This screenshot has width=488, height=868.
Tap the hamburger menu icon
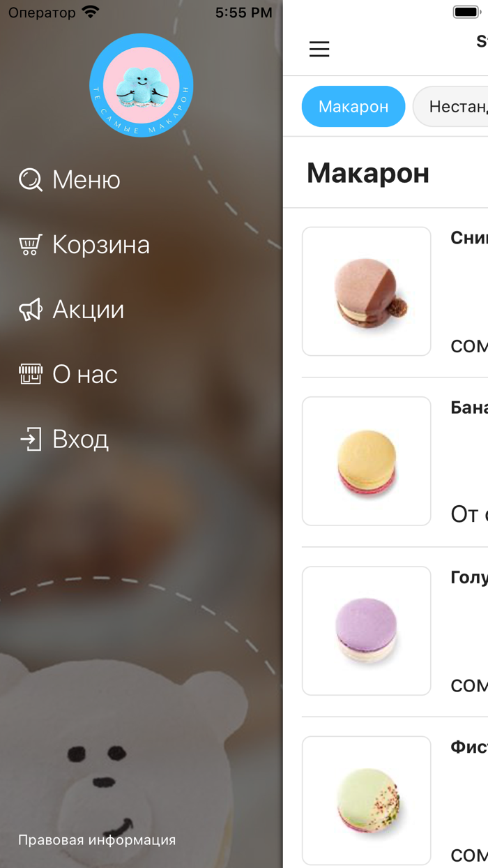(x=319, y=49)
